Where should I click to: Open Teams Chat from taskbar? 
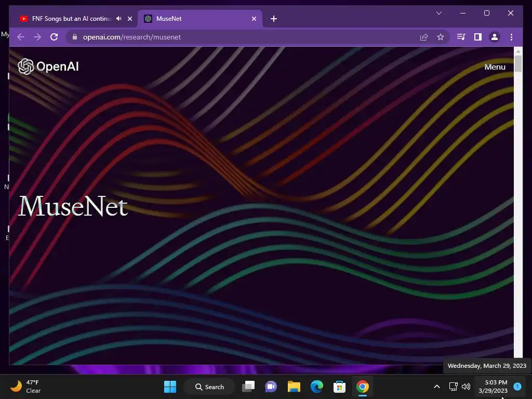(x=271, y=387)
